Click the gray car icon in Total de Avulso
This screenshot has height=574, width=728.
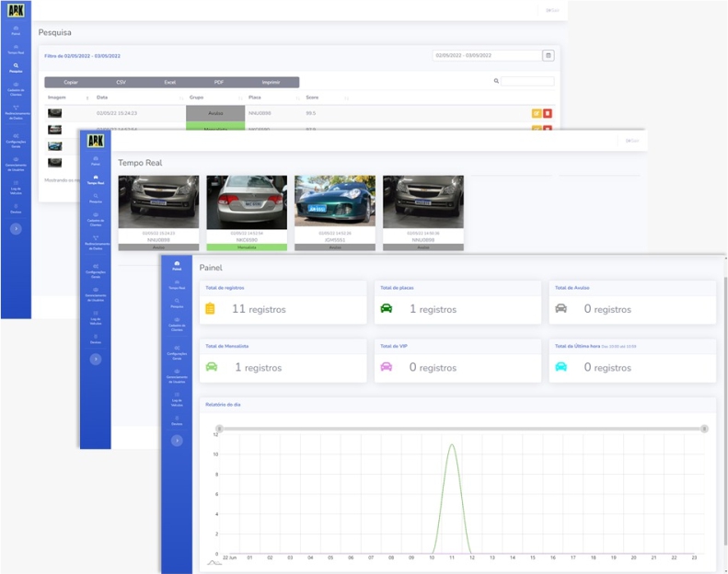click(560, 309)
